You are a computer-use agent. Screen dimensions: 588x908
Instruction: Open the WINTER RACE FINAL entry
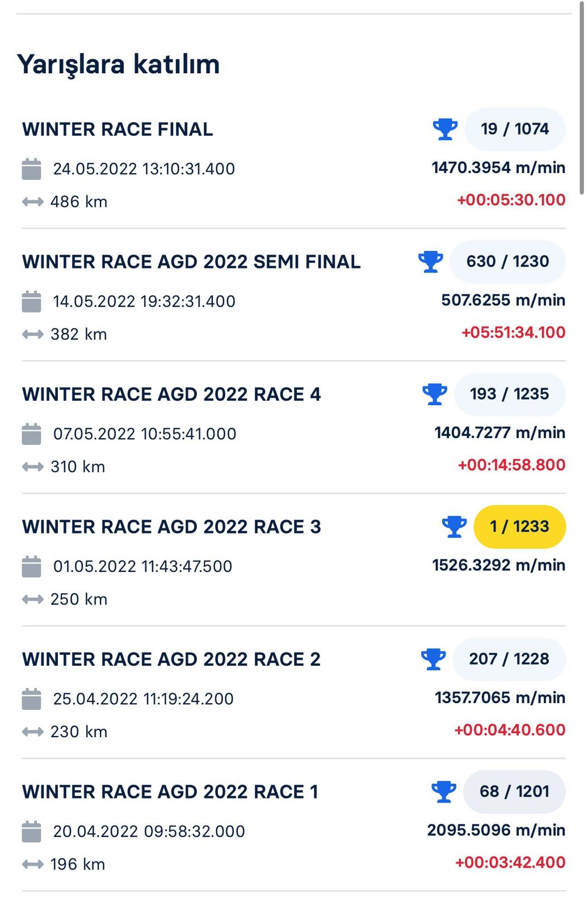pos(117,129)
